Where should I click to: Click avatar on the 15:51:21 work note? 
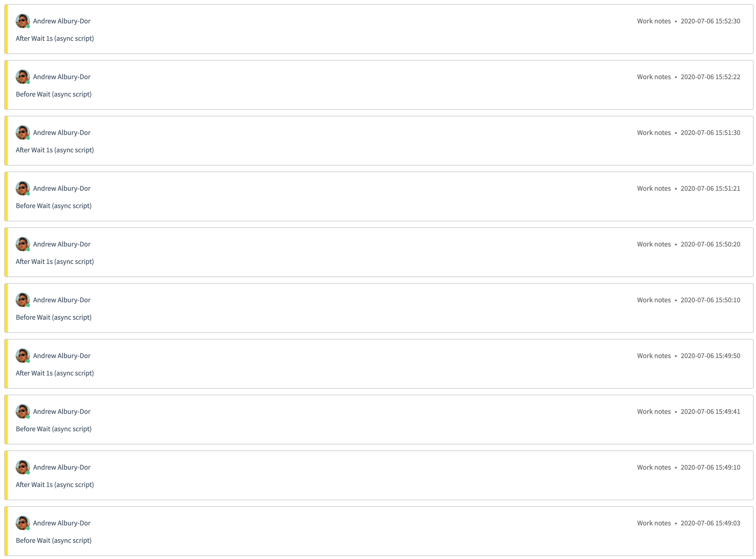click(x=23, y=188)
